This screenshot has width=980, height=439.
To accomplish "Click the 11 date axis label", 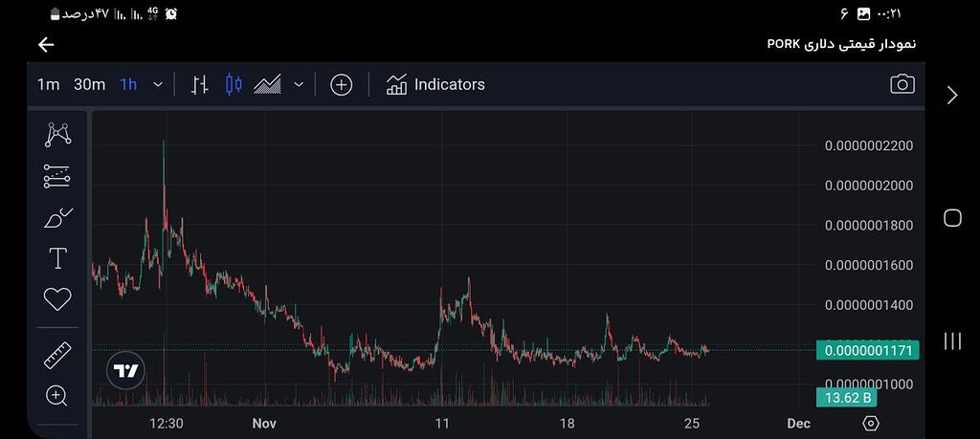I will click(x=442, y=424).
